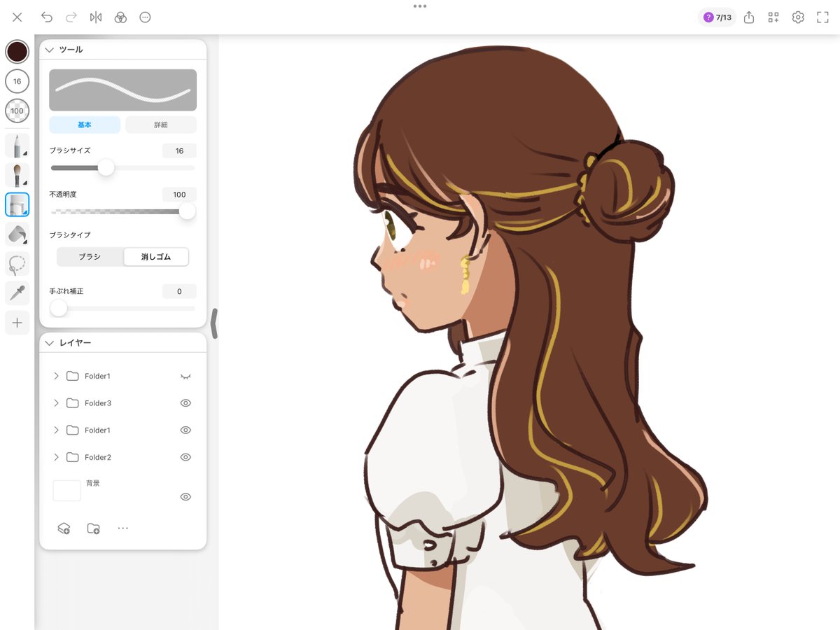The width and height of the screenshot is (840, 630).
Task: Select the pen tool in sidebar
Action: (x=17, y=146)
